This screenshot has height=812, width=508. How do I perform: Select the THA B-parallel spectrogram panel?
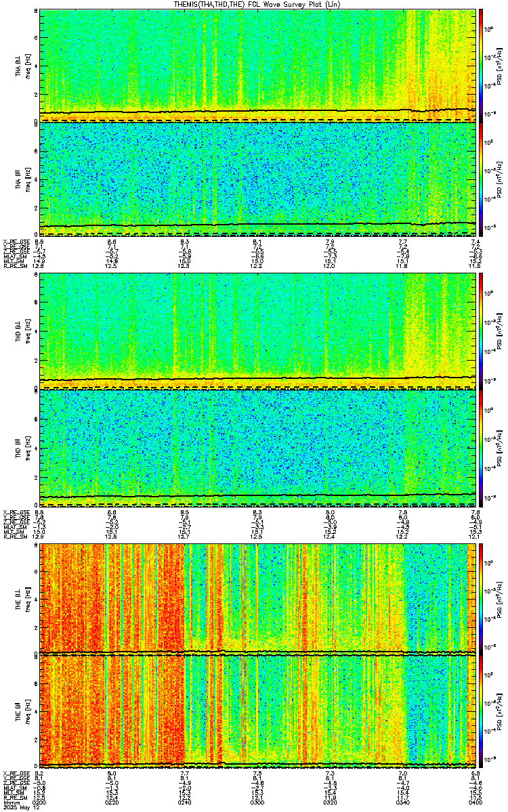click(257, 179)
